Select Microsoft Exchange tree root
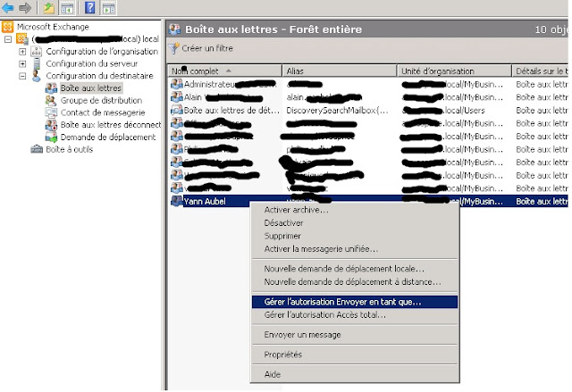Viewport: 572px width, 392px height. pyautogui.click(x=53, y=27)
